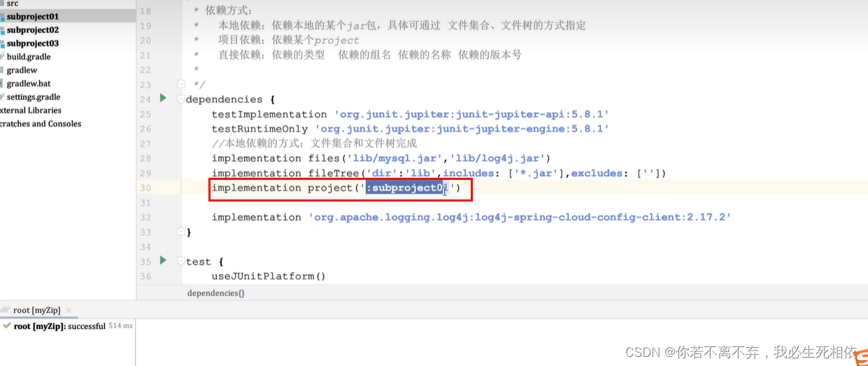Click the 依赖方式 comment on line 18

coord(229,11)
